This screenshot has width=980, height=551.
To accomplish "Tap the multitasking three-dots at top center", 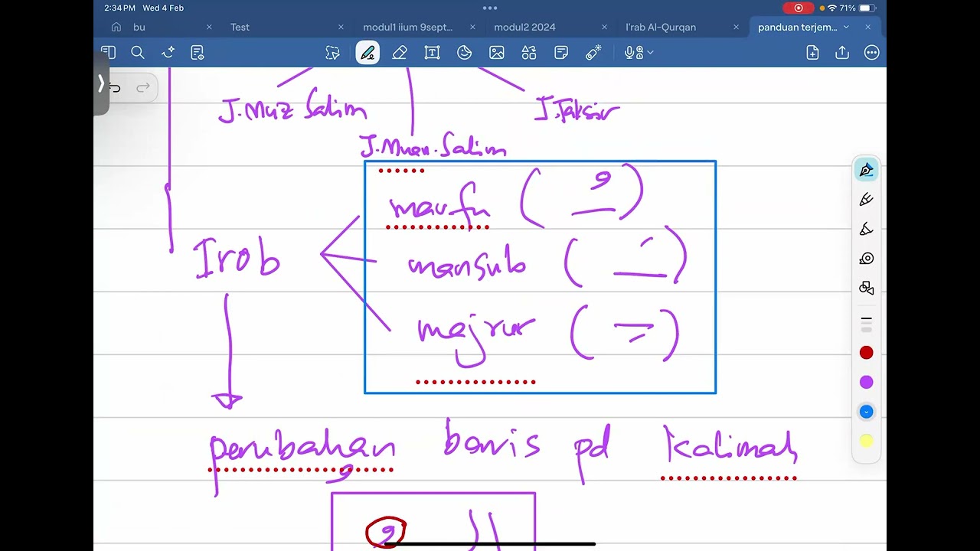I will 490,8.
